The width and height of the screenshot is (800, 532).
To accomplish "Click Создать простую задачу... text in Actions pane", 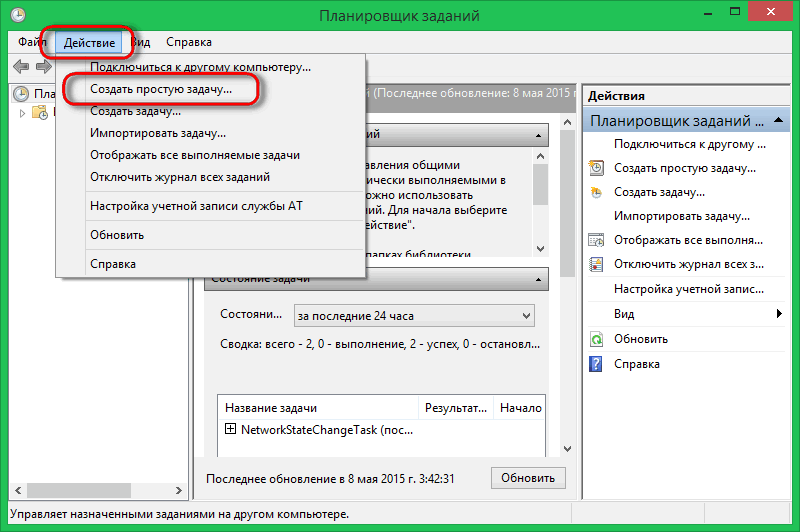I will [685, 168].
